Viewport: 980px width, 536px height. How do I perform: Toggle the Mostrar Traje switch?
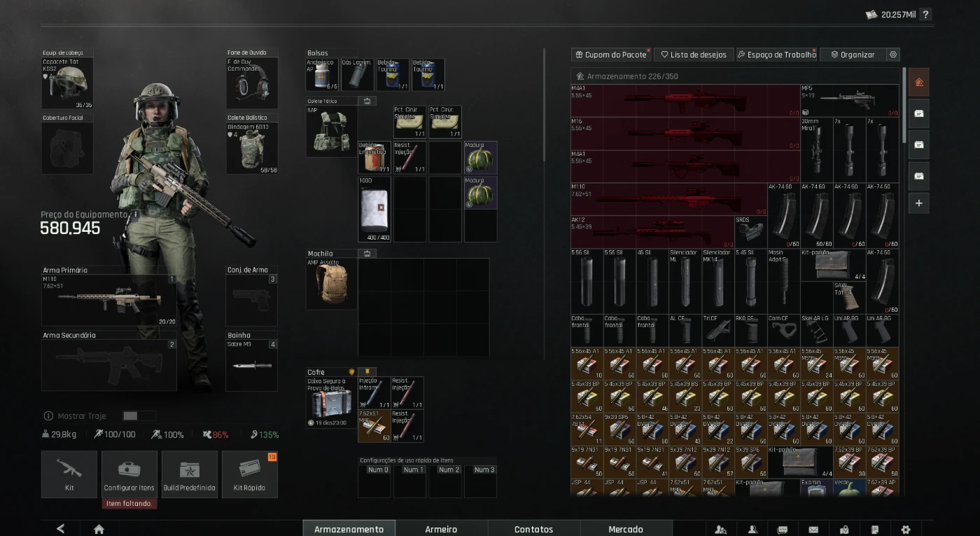pos(139,415)
